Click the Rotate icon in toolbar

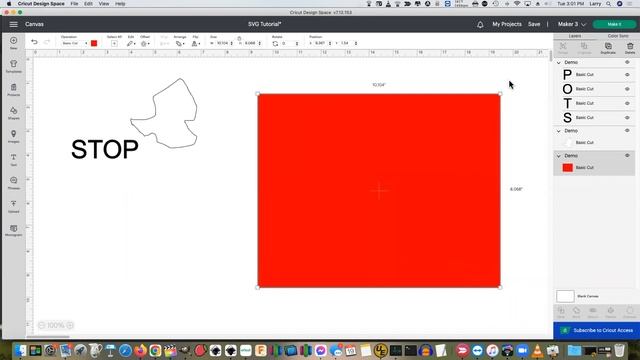(275, 43)
